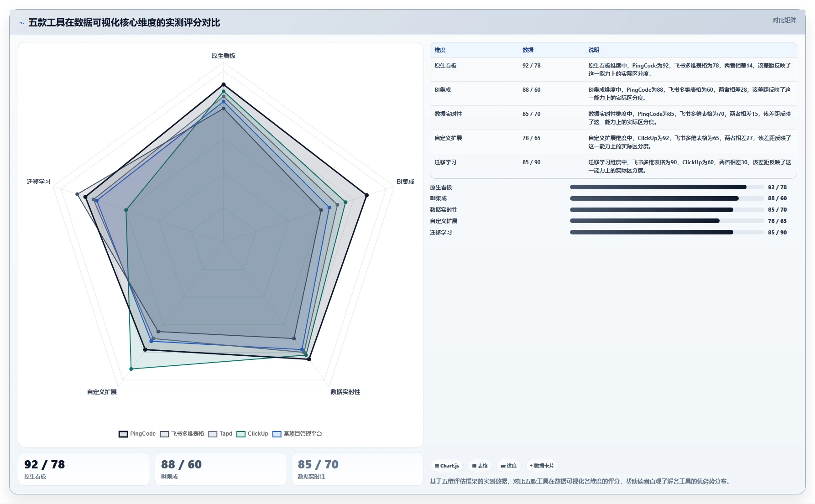Click the 自定义扩展 progress bar
815x504 pixels.
667,221
